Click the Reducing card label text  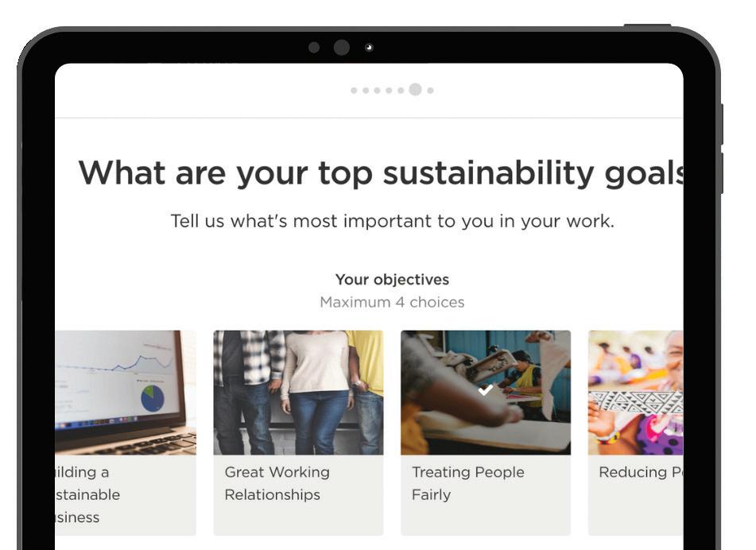[x=640, y=472]
